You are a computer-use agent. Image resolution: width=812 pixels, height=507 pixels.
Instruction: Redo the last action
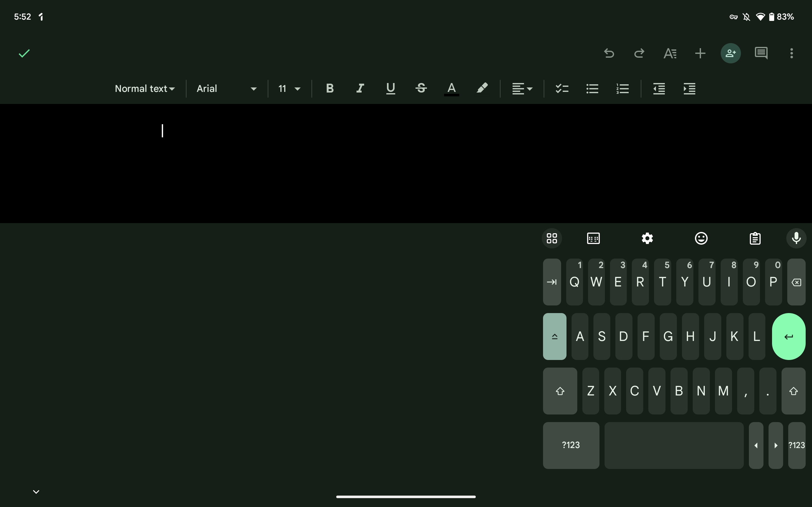click(639, 53)
